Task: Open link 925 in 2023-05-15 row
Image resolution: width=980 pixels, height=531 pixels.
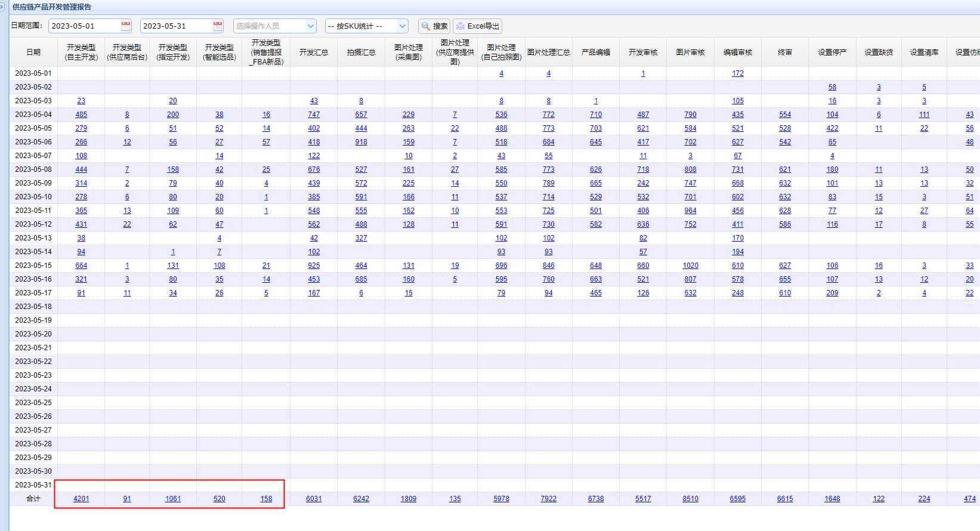Action: [x=314, y=265]
